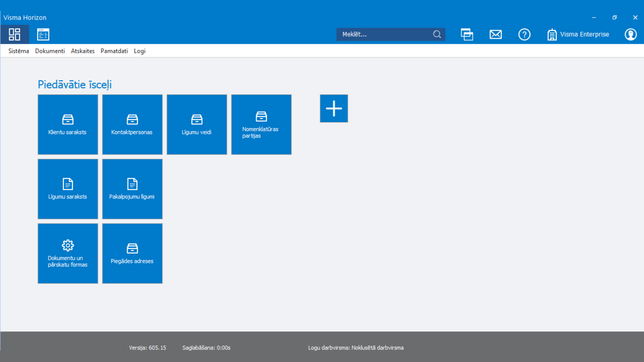
Task: Open the Nomenklatūras partijas tile
Action: click(261, 124)
